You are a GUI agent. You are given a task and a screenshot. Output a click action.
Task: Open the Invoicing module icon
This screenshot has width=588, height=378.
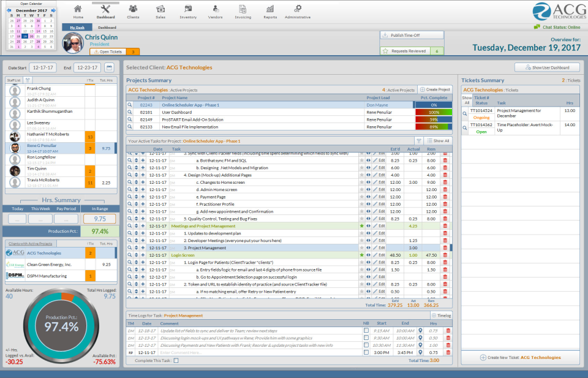coord(243,9)
